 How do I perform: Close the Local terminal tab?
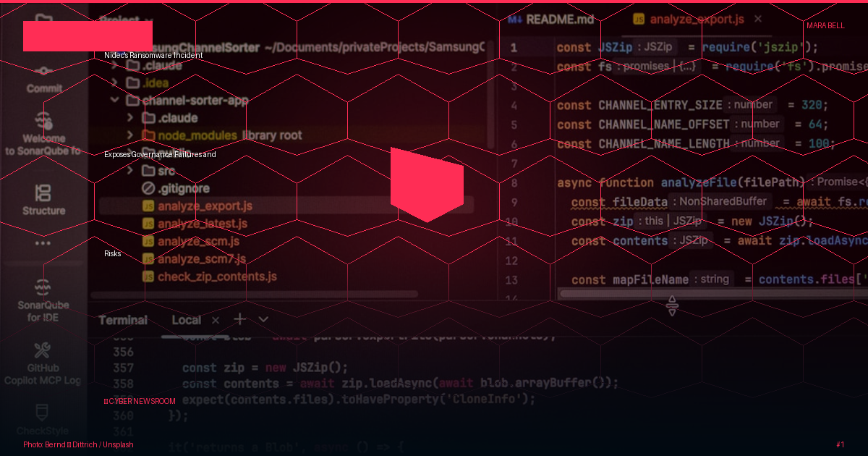[x=216, y=320]
